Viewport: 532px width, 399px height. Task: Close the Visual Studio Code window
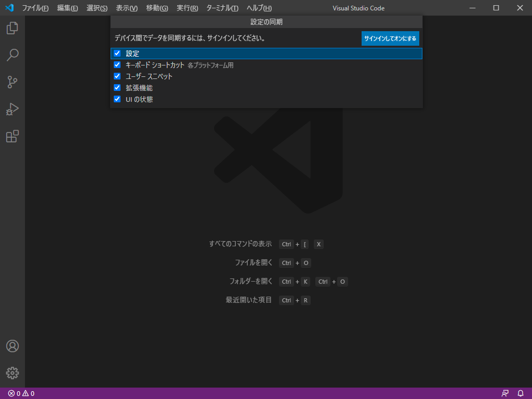pyautogui.click(x=520, y=8)
